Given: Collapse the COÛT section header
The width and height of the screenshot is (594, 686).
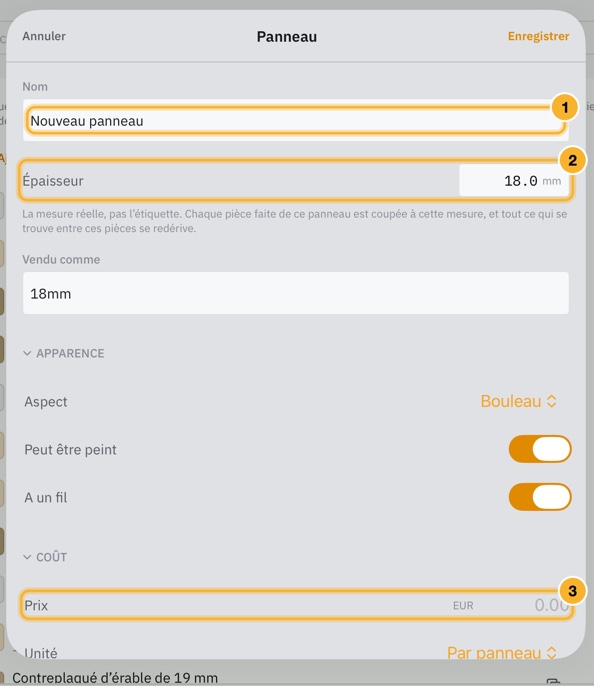Looking at the screenshot, I should coord(45,557).
